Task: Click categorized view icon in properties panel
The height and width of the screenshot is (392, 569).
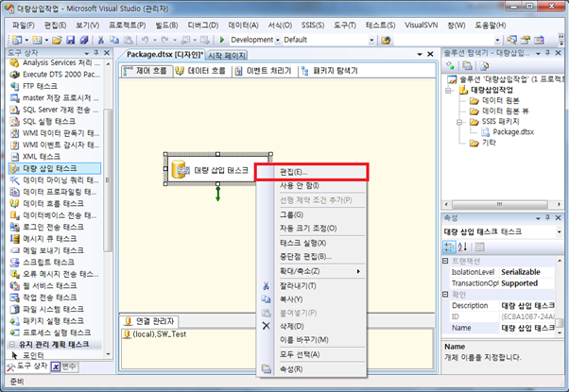Action: [x=449, y=247]
